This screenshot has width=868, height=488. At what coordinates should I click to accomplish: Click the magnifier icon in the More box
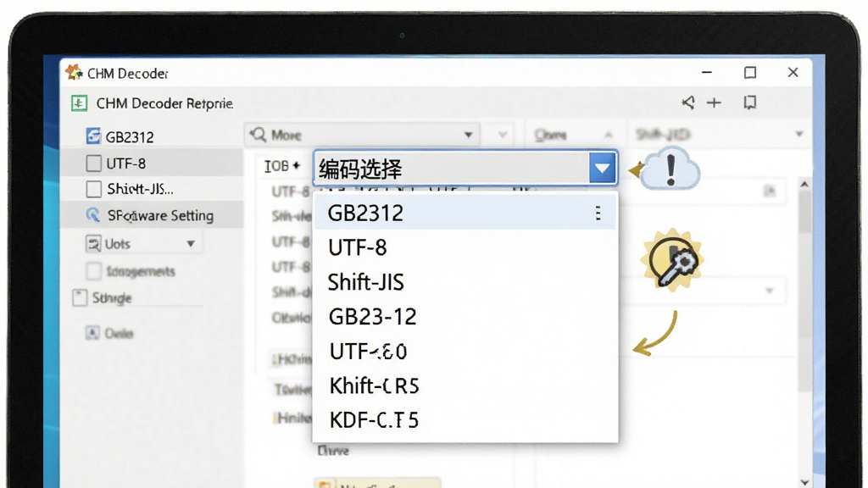point(258,134)
